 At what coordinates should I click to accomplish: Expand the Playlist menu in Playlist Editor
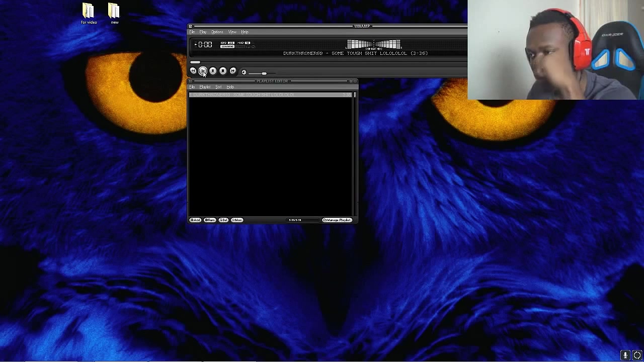[x=205, y=87]
